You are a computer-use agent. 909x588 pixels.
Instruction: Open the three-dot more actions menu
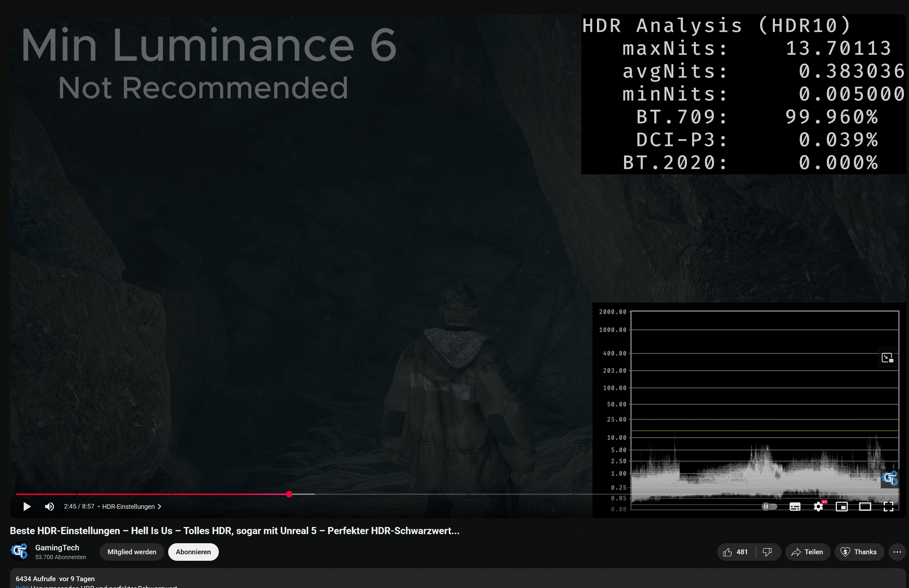pos(897,552)
